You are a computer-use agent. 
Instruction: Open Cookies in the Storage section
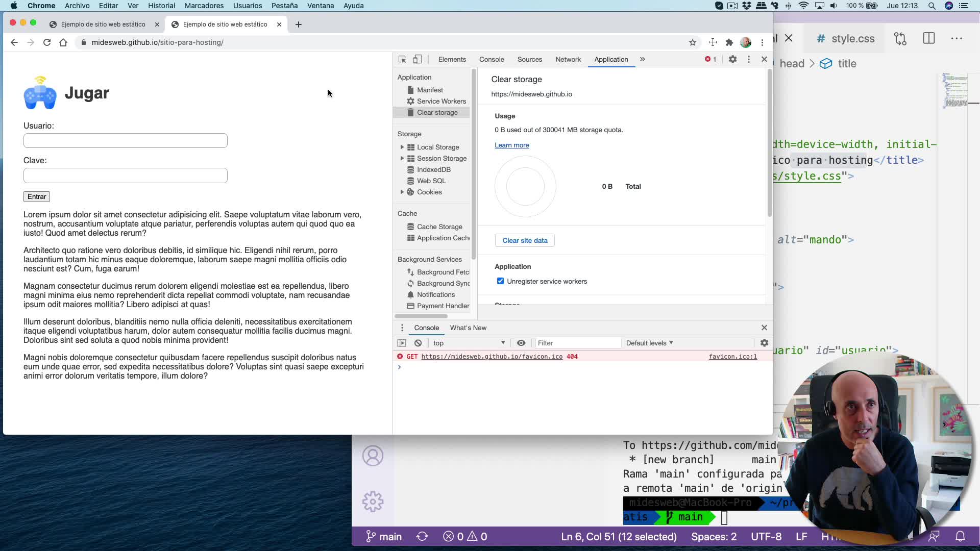(430, 192)
